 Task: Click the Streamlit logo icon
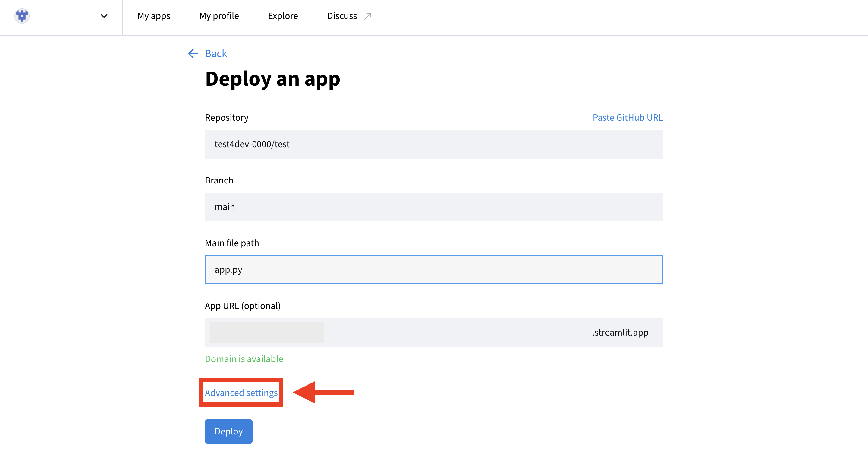tap(22, 15)
